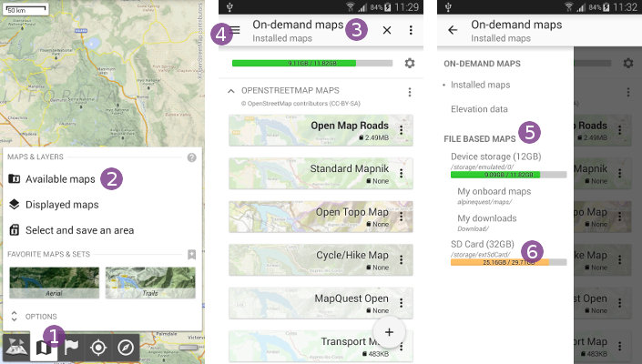
Task: Collapse the OpenStreetMap Maps section
Action: (x=231, y=91)
